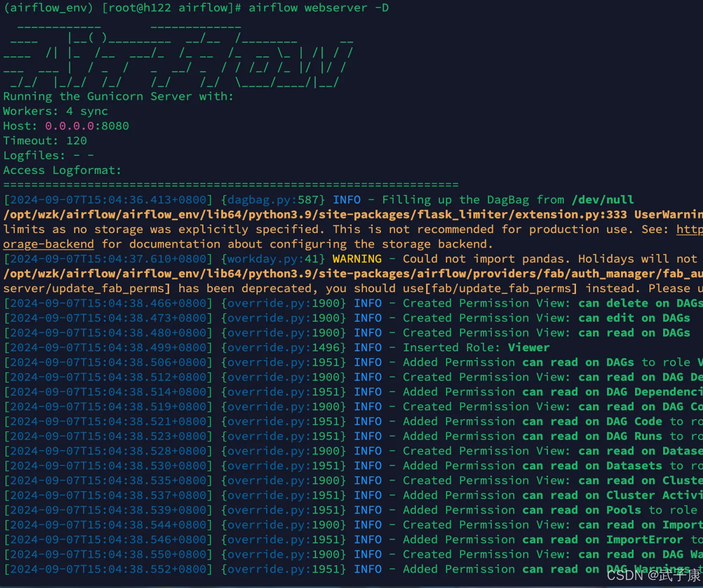This screenshot has width=703, height=588.
Task: Click the 'Timeout: 120' line
Action: pos(45,141)
